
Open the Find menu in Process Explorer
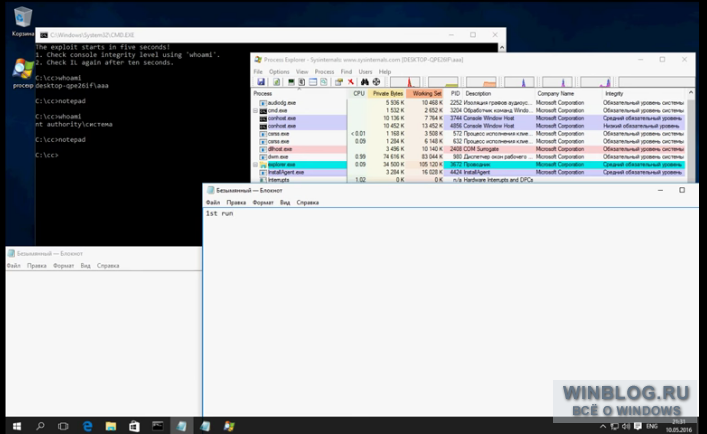346,72
